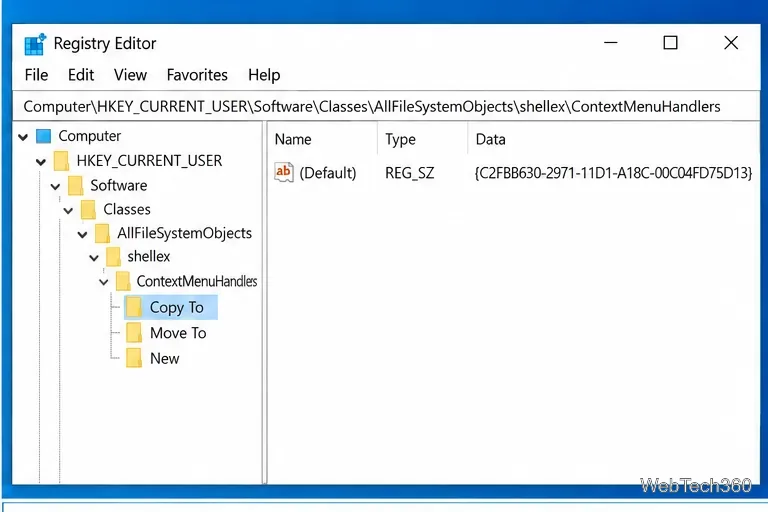Close the Registry Editor window
This screenshot has width=768, height=512.
click(731, 43)
